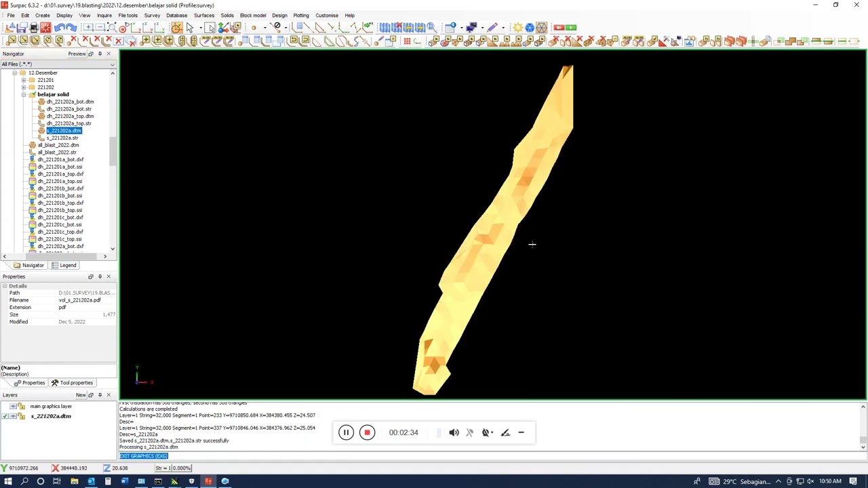868x488 pixels.
Task: Expand the 221202 folder
Action: [23, 87]
